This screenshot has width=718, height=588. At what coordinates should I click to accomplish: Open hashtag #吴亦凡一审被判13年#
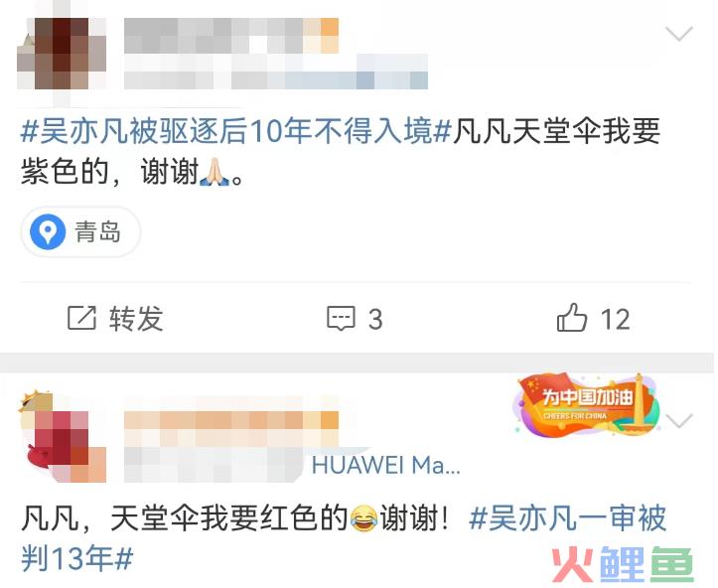pos(344,538)
